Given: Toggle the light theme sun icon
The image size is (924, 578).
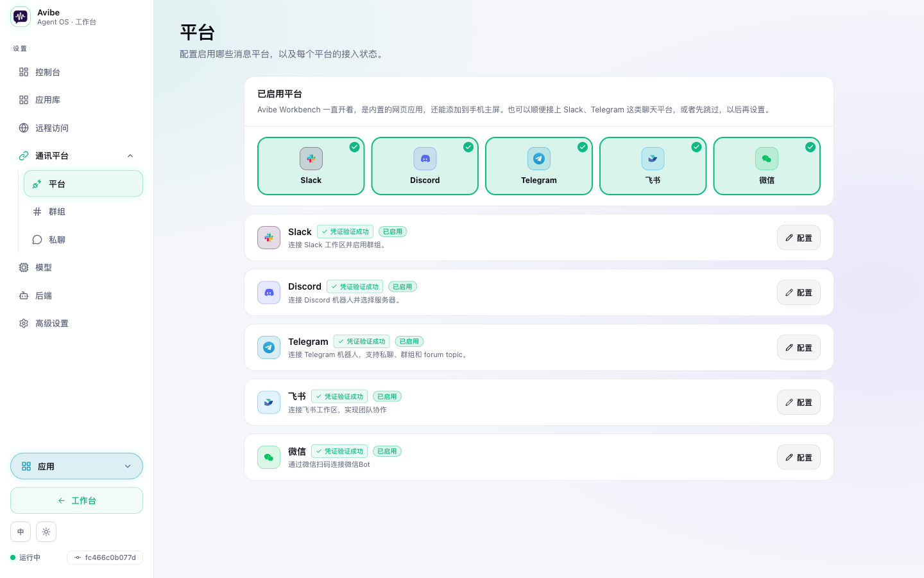Looking at the screenshot, I should (46, 532).
